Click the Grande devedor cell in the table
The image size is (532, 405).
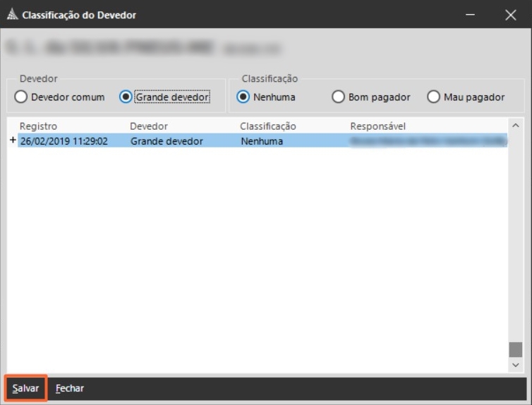167,141
